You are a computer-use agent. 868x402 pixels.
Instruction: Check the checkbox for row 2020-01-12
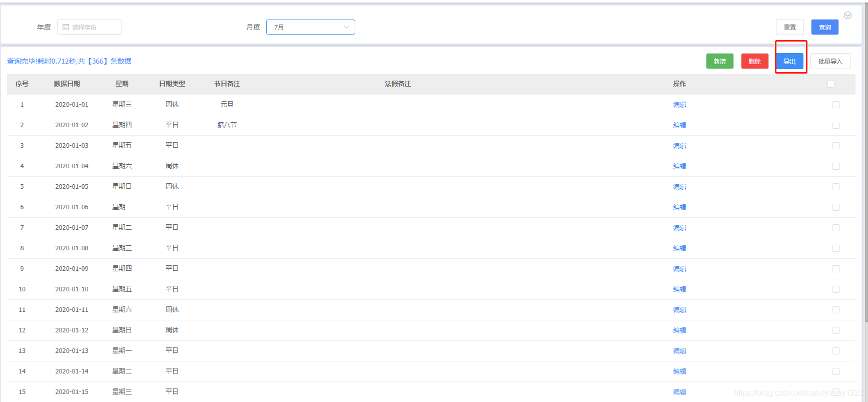(835, 330)
